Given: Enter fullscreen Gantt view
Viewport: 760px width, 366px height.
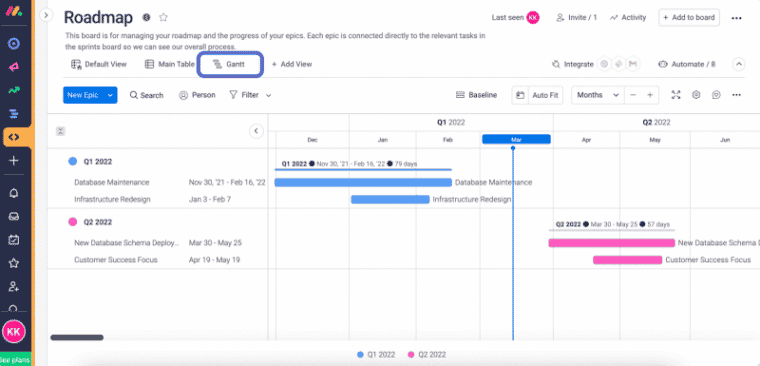Looking at the screenshot, I should (x=676, y=95).
